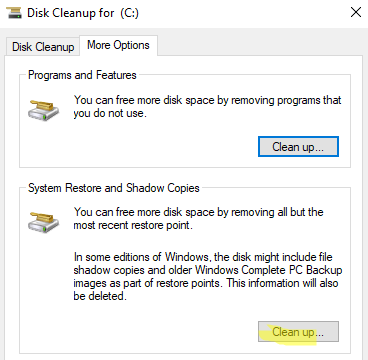Click the phrase 'shadow copies and older' in description
Image resolution: width=368 pixels, height=360 pixels.
(x=133, y=270)
